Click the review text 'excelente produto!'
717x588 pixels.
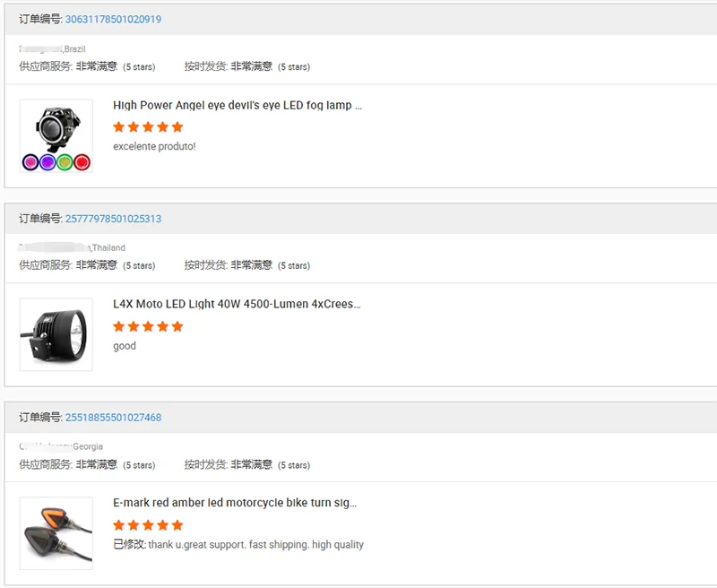(154, 146)
